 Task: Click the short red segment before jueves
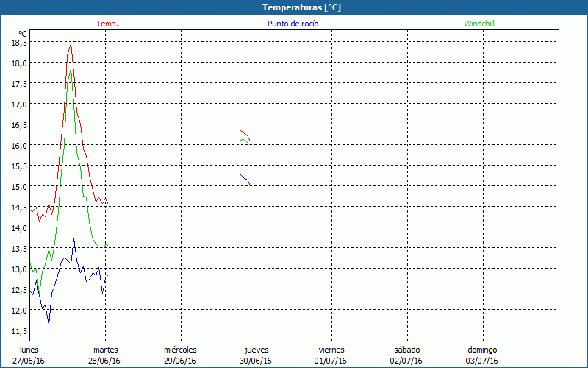pos(245,135)
